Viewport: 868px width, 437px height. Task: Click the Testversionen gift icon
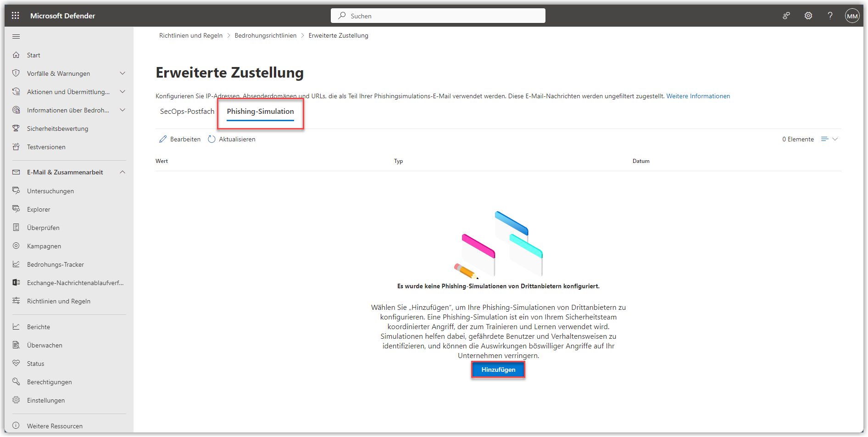pyautogui.click(x=16, y=147)
